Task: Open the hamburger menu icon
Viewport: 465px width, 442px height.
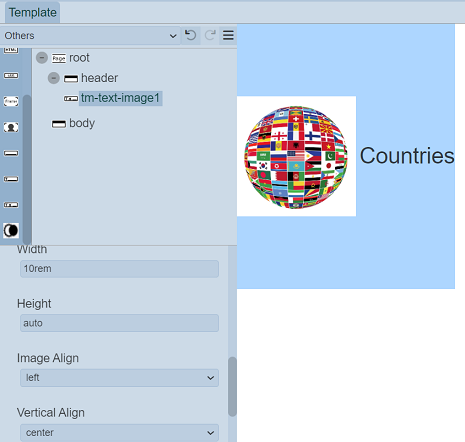Action: [228, 35]
